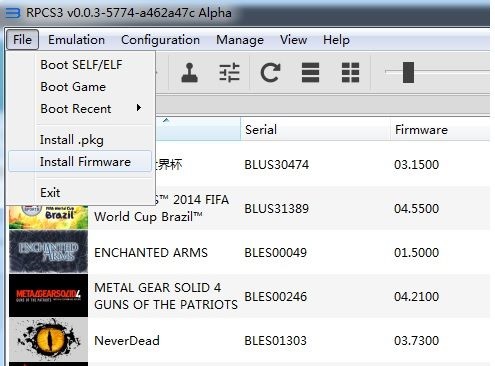
Task: Sort by the Serial column header
Action: click(315, 129)
